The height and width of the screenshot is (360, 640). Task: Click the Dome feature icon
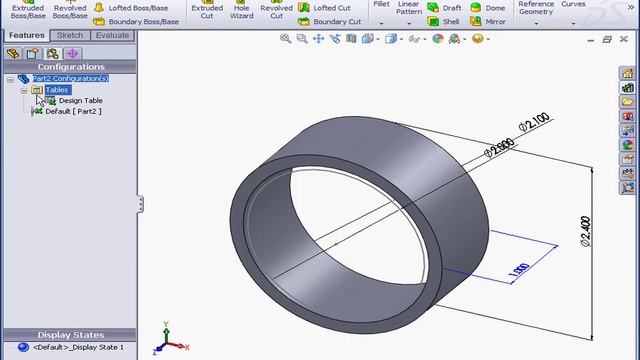[476, 8]
